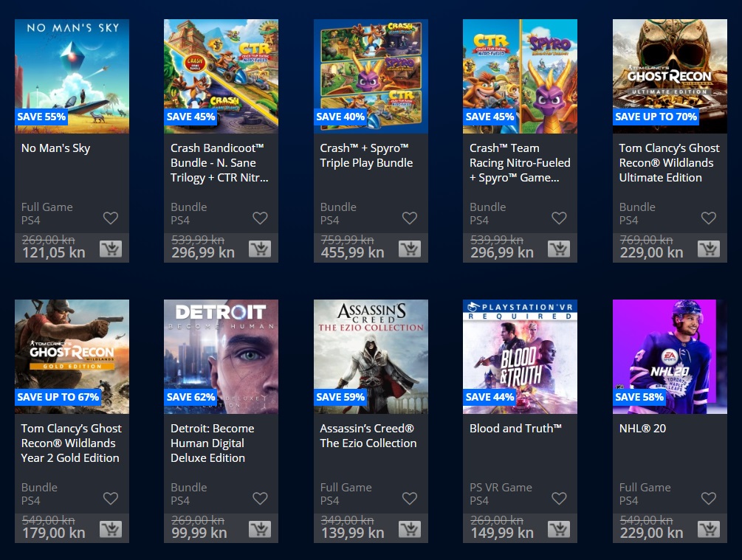Favorite Crash Bandicoot Bundle N. Sane Trilogy

tap(260, 218)
